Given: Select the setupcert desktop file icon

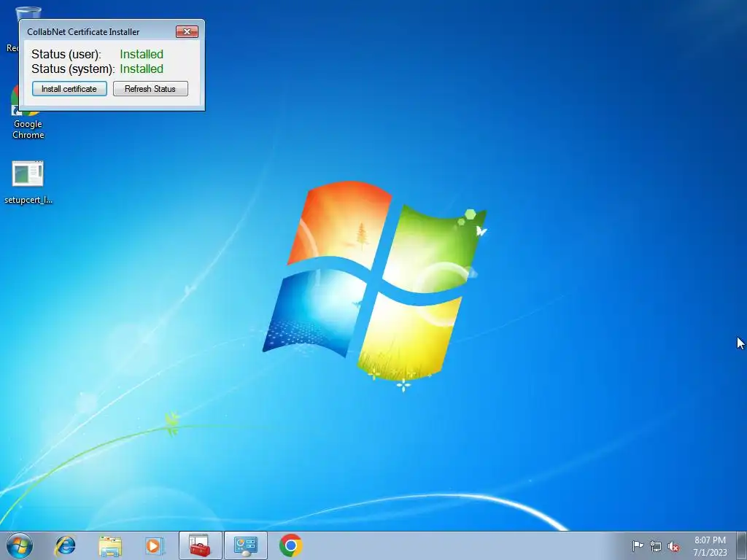Looking at the screenshot, I should click(28, 182).
